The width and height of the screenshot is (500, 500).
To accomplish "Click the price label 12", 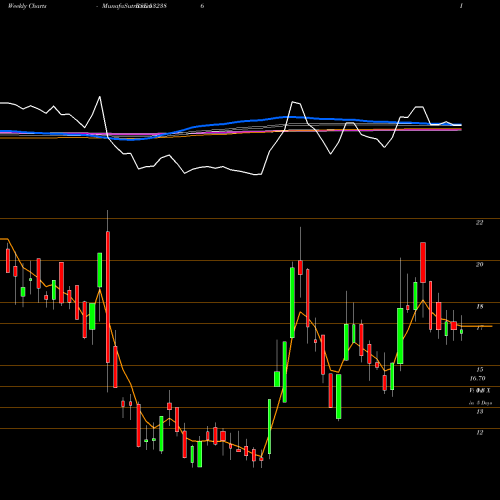I will 479,433.
